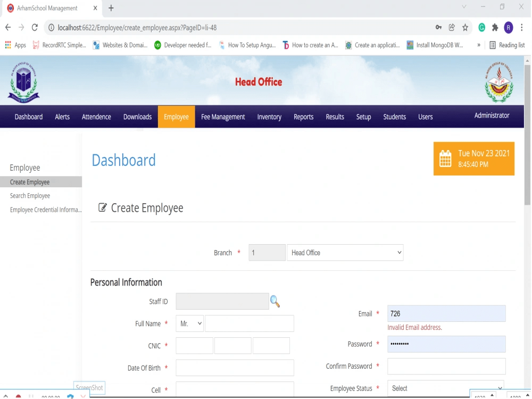Open the Reading list
This screenshot has width=532, height=399.
pos(507,45)
